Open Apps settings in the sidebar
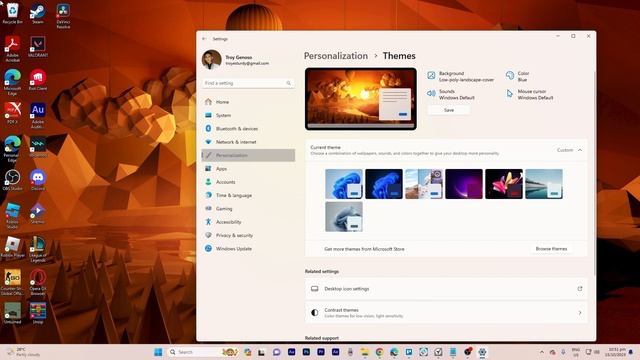This screenshot has width=640, height=360. pos(248,169)
